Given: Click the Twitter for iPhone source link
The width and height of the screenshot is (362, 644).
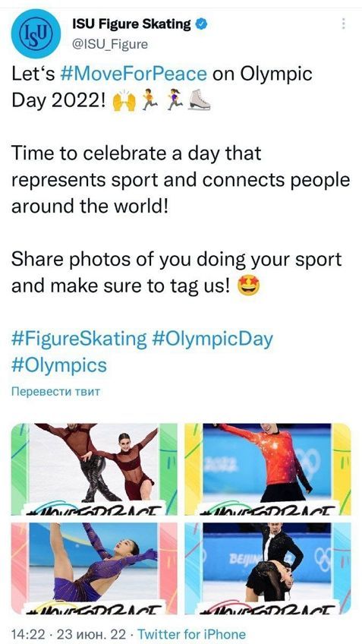Looking at the screenshot, I should (x=191, y=633).
